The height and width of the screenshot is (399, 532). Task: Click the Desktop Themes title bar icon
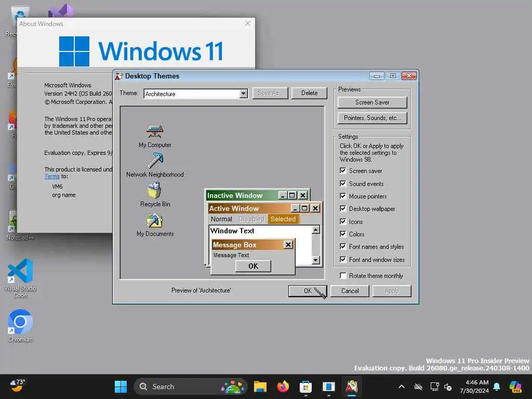(x=118, y=76)
